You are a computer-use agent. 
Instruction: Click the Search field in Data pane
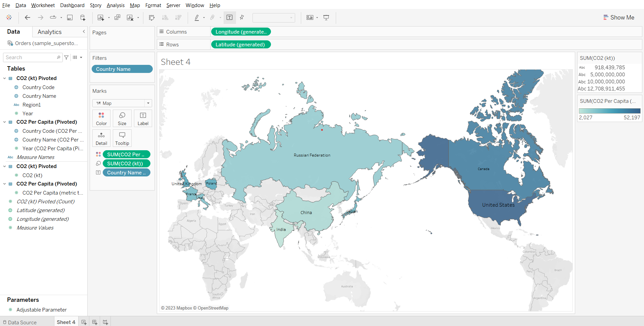[x=30, y=57]
